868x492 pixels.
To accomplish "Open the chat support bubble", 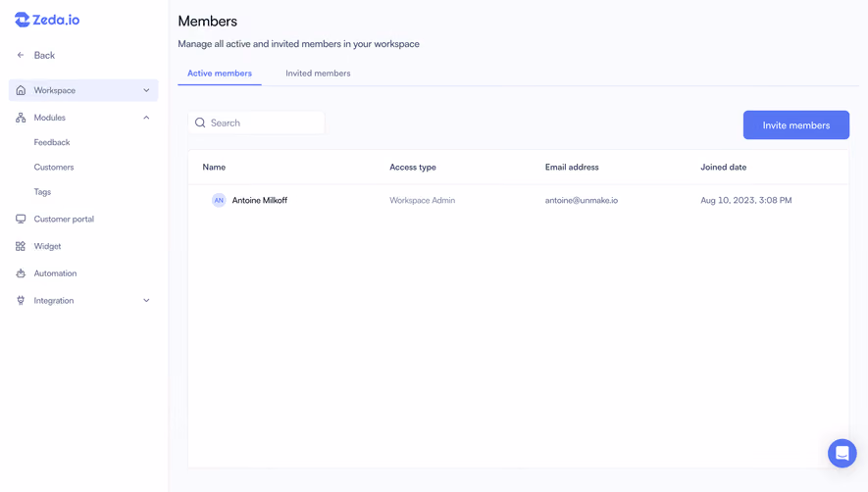I will click(842, 453).
